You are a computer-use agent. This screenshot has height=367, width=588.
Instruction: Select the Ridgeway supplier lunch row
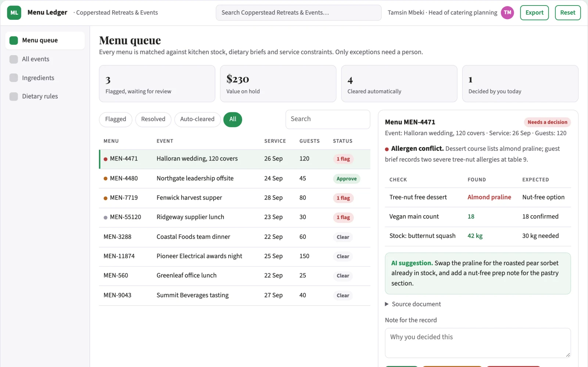coord(234,217)
